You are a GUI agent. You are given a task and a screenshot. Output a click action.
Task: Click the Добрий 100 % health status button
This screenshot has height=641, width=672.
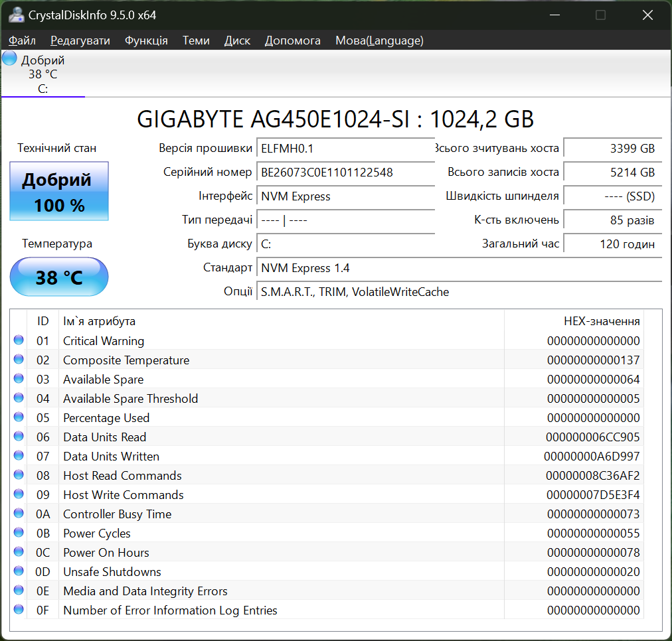point(59,192)
